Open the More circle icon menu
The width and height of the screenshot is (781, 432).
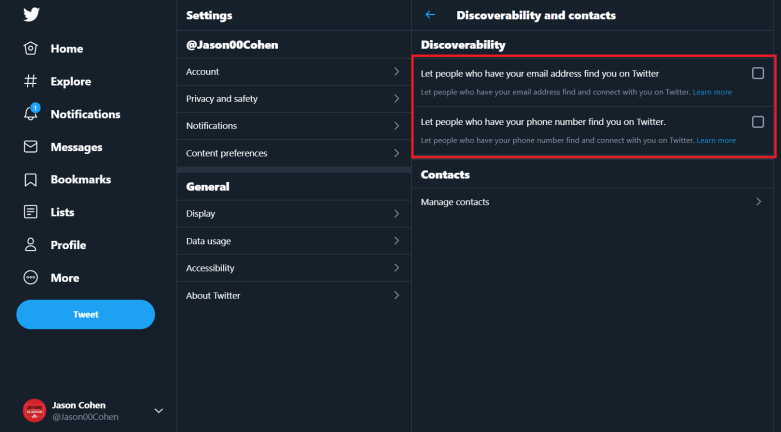(x=30, y=278)
